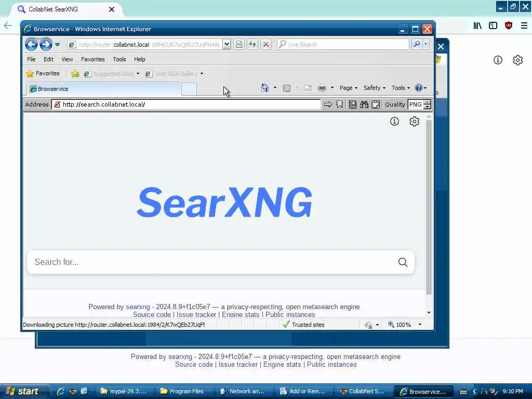This screenshot has width=532, height=399.
Task: Click the Home icon in IE command bar
Action: tap(264, 88)
